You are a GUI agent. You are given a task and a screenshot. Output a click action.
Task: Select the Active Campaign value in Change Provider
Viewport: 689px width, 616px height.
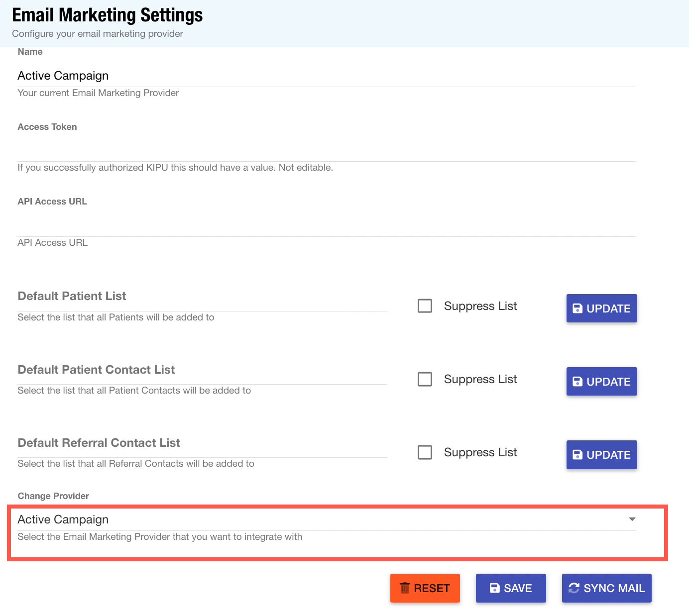(x=63, y=519)
